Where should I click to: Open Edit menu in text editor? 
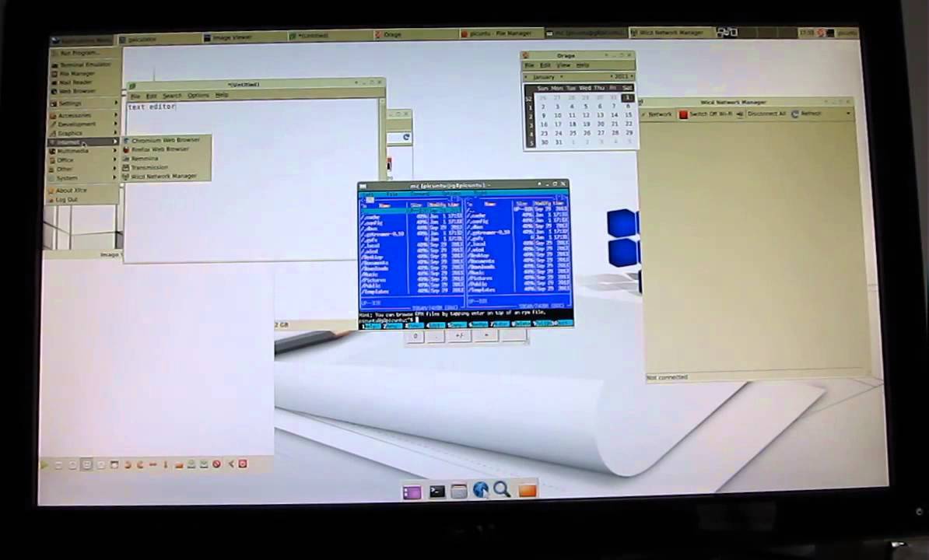[x=152, y=96]
